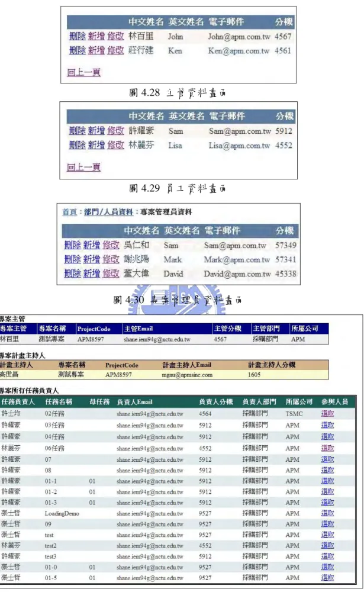Click 選取 for the 02任務 row
Screen dimensions: 364x592
327,413
